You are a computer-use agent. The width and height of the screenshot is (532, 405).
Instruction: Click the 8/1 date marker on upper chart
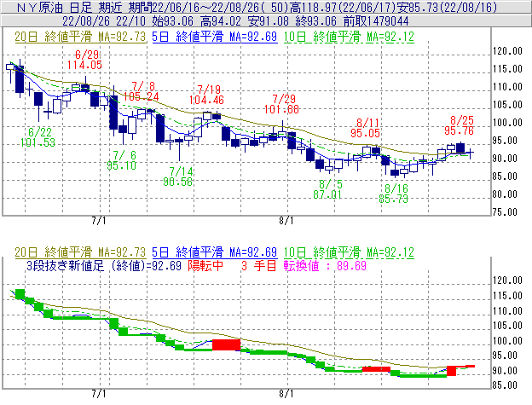click(x=286, y=221)
